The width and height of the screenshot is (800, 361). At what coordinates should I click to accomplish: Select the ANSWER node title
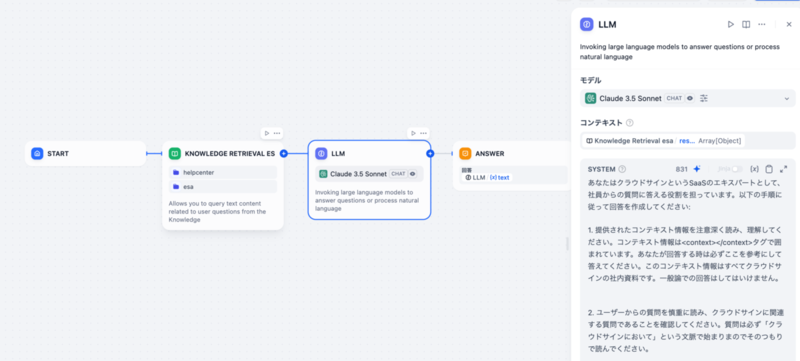(x=490, y=153)
